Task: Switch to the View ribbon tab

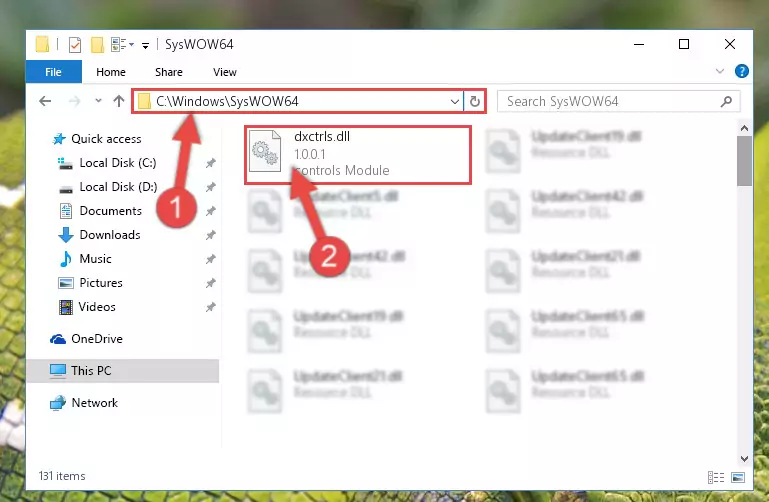Action: tap(225, 72)
